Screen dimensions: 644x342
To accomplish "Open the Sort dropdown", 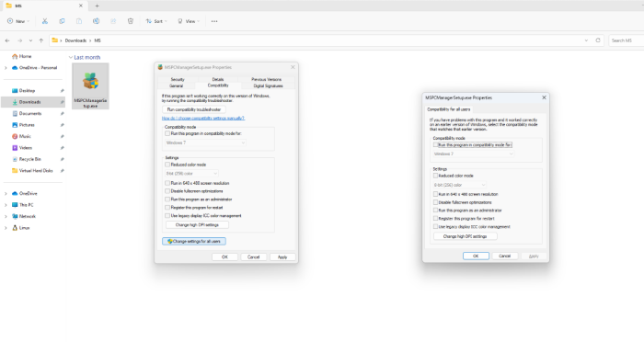I will (156, 21).
